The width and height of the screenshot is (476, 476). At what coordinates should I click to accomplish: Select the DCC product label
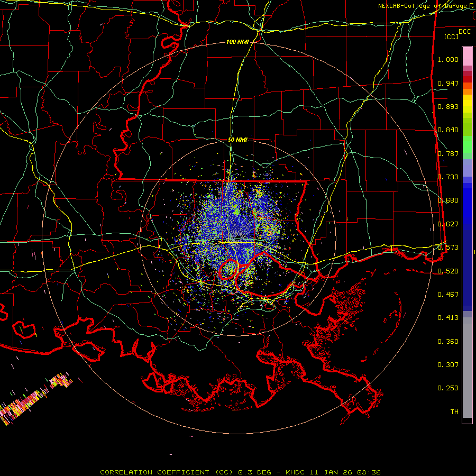click(x=464, y=32)
